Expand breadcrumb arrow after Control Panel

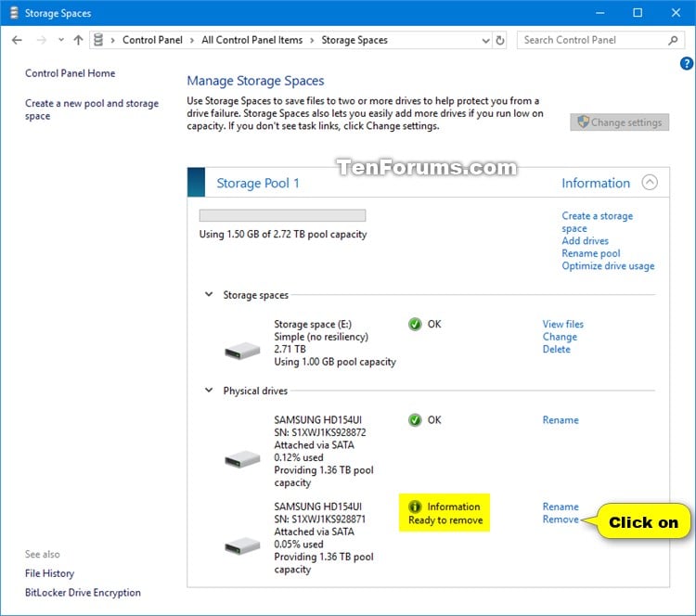(192, 41)
